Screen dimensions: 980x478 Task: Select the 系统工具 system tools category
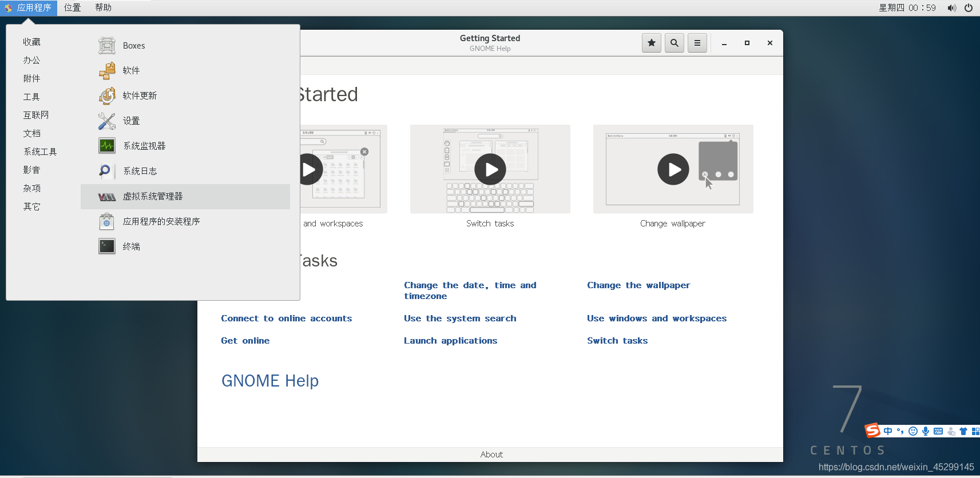[x=40, y=152]
